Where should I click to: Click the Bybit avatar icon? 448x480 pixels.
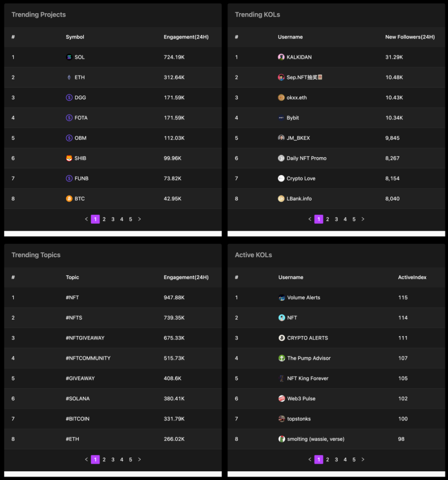click(x=281, y=118)
